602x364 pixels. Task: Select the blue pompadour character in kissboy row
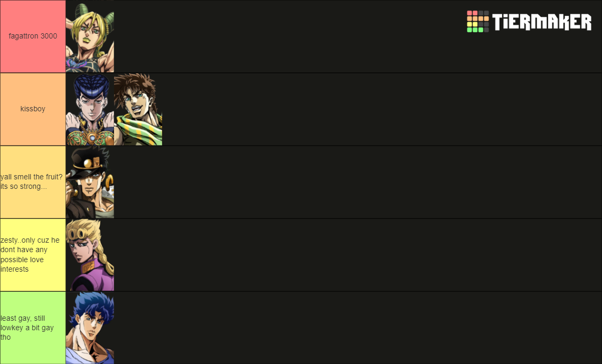pyautogui.click(x=90, y=109)
